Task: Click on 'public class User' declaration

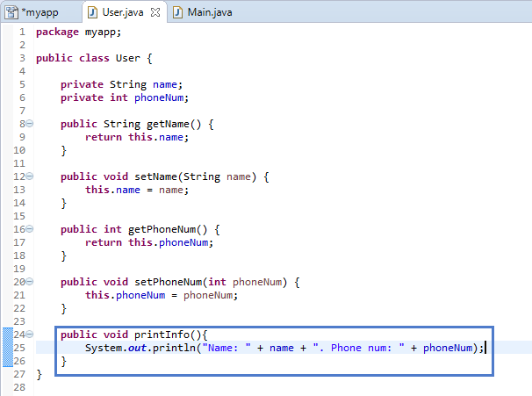Action: coord(94,58)
